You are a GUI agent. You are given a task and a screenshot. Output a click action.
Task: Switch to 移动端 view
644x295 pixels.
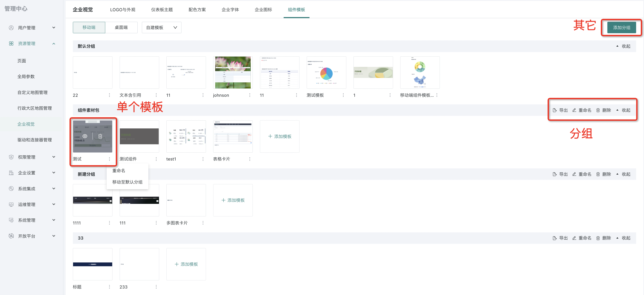(x=89, y=27)
